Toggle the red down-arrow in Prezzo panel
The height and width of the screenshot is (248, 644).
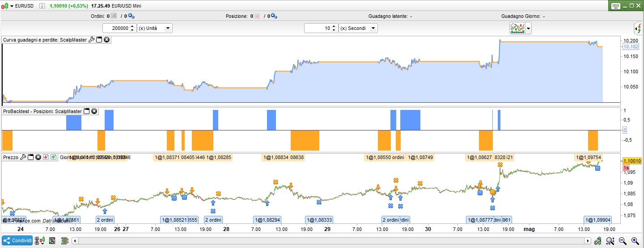pyautogui.click(x=46, y=157)
